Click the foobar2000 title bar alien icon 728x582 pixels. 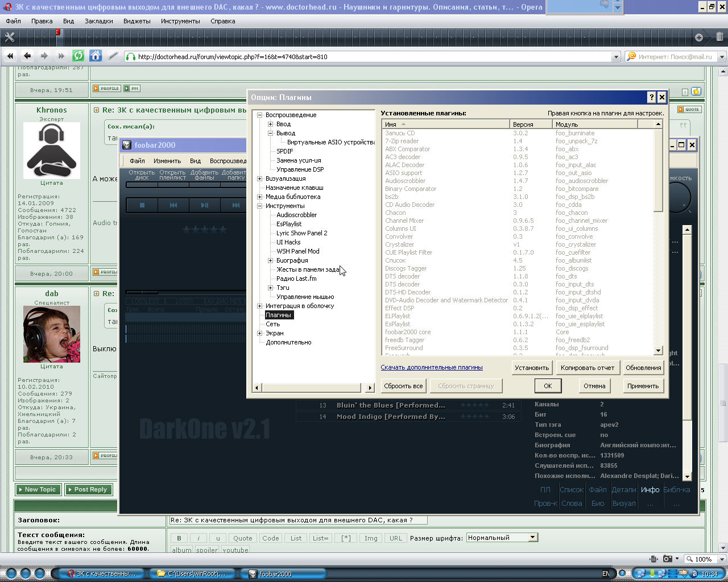pos(127,145)
